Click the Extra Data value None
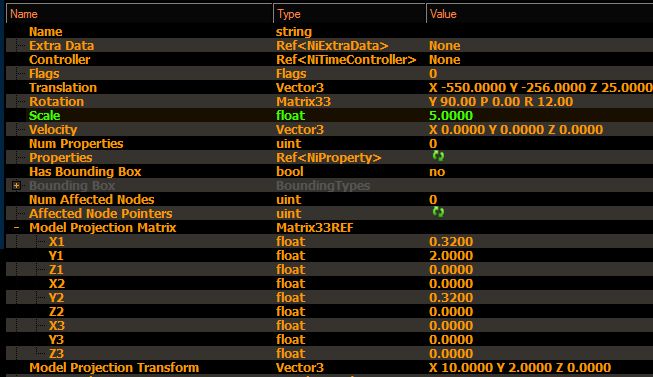The height and width of the screenshot is (377, 653). [444, 45]
